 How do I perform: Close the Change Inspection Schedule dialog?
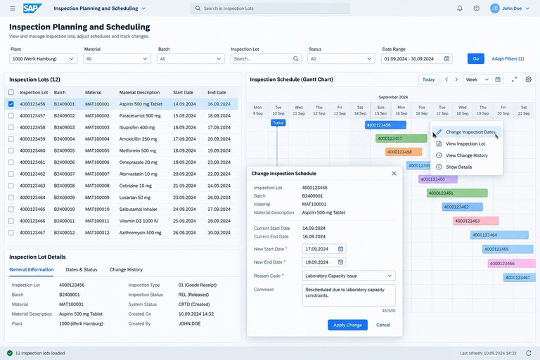[x=394, y=173]
